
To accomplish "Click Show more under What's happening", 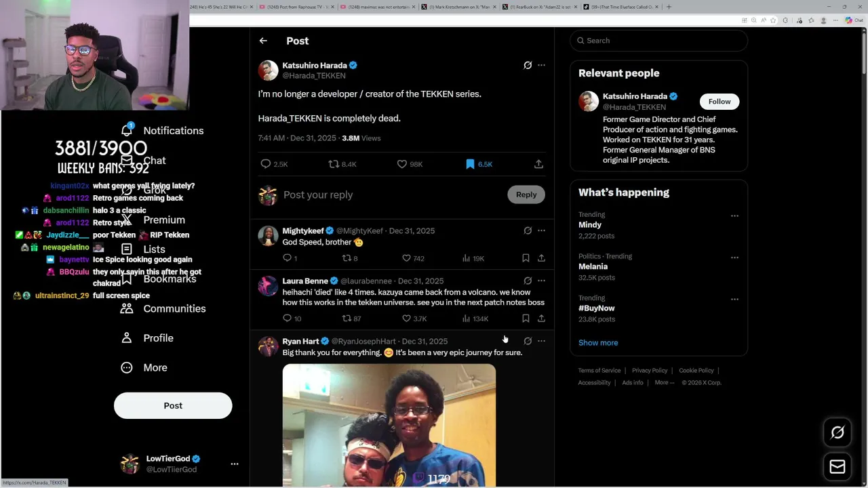I will [x=598, y=343].
